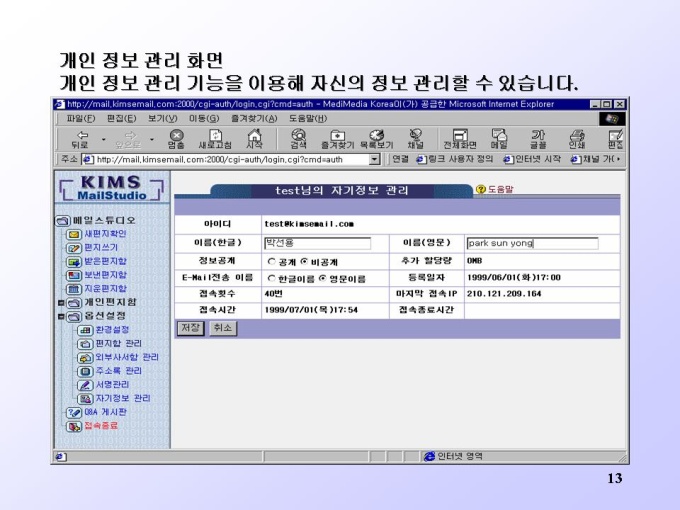Collapse the 개인편지함 tree node
680x510 pixels.
point(61,303)
